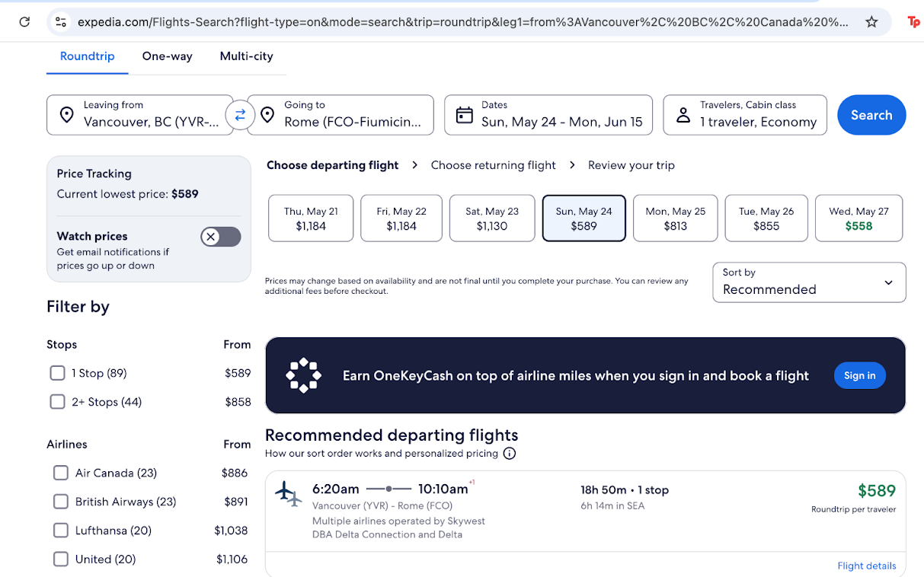Switch to the Multi-city tab
Image resolution: width=924 pixels, height=577 pixels.
point(246,56)
